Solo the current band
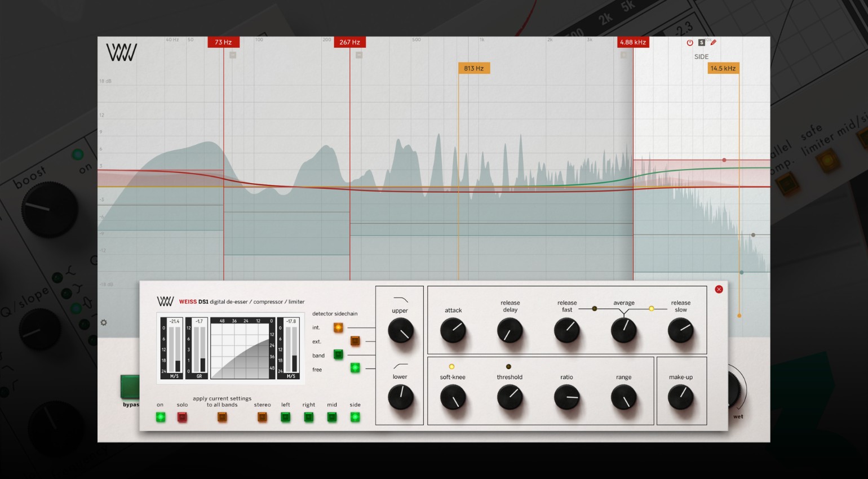Screen dimensions: 868x479 point(182,417)
